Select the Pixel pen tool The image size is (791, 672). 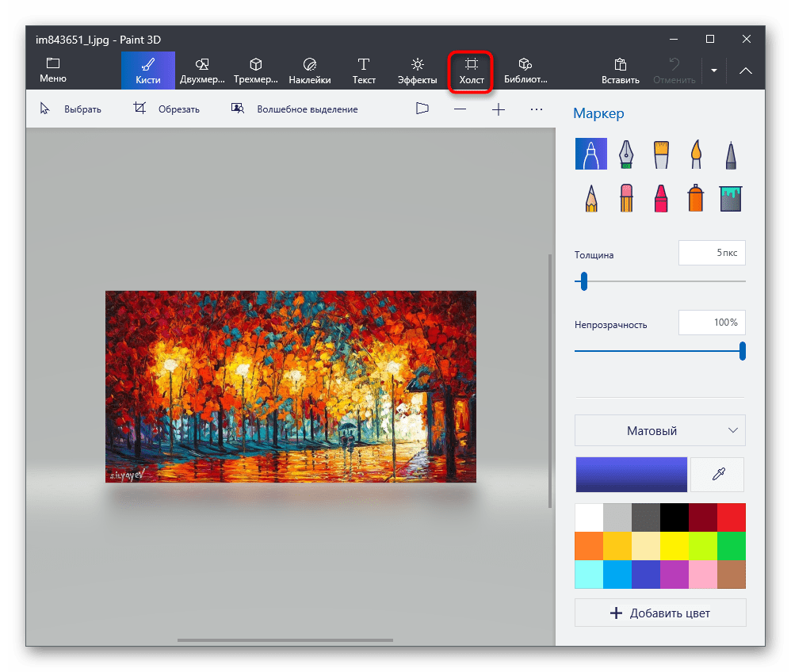(x=730, y=154)
